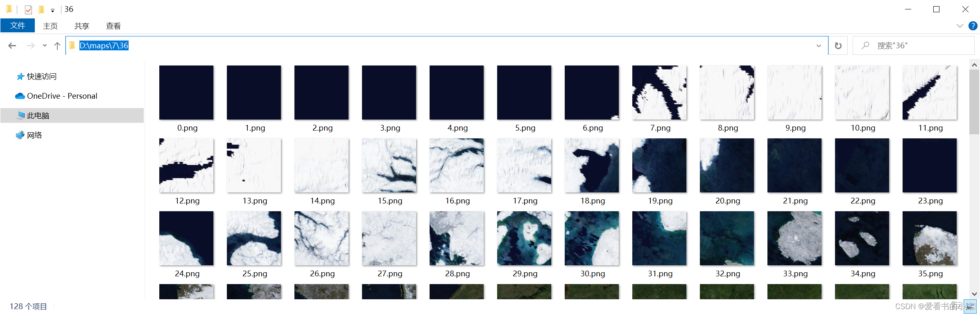Select the 8.png thumbnail
980x314 pixels.
[727, 93]
